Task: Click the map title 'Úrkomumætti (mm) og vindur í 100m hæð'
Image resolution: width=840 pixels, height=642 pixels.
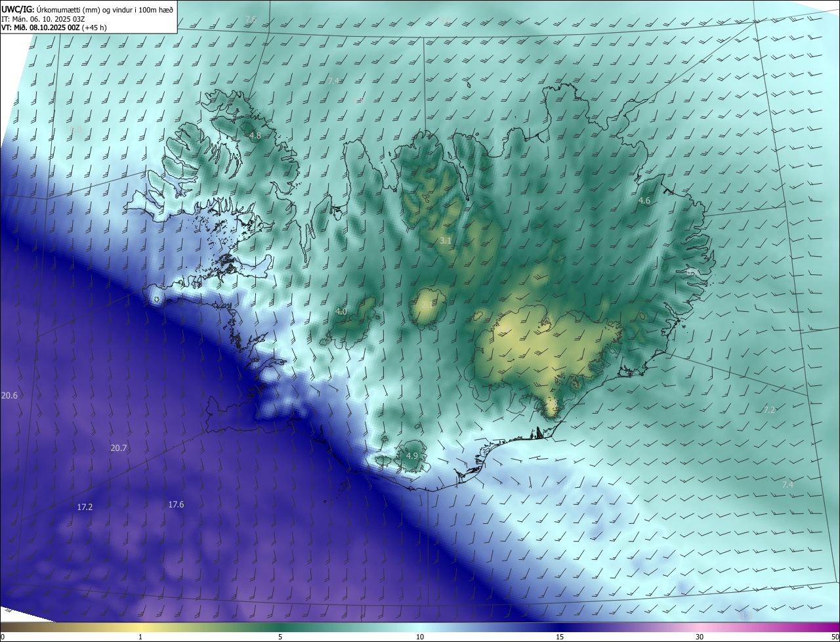Action: [x=104, y=10]
